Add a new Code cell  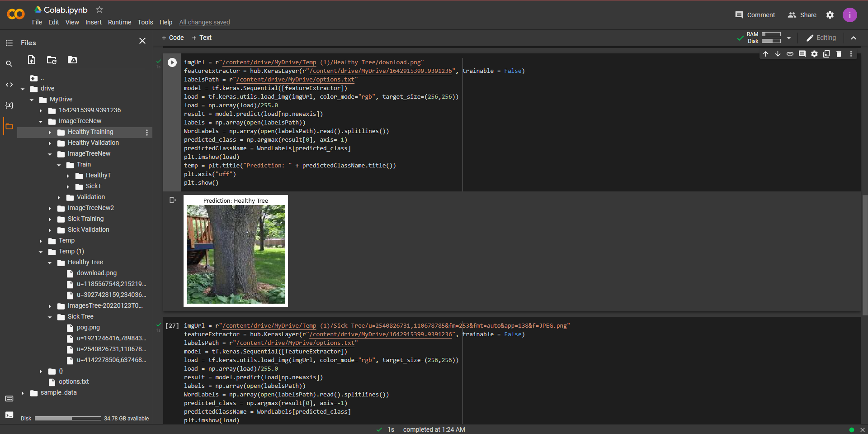[x=173, y=38]
